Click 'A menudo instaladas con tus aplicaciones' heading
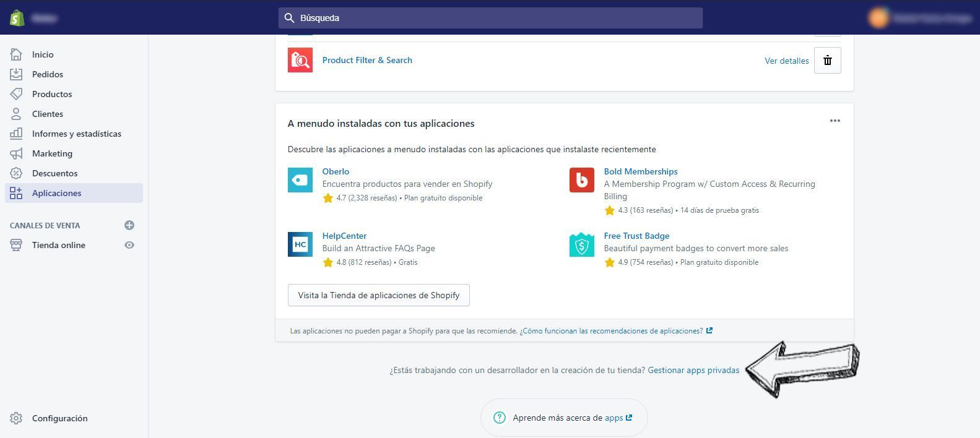This screenshot has height=438, width=980. point(381,123)
